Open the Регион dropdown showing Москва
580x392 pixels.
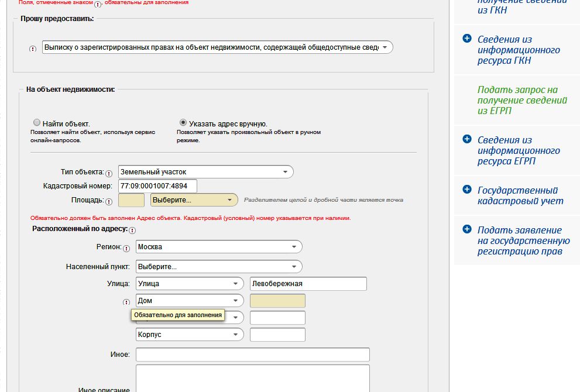pos(218,247)
